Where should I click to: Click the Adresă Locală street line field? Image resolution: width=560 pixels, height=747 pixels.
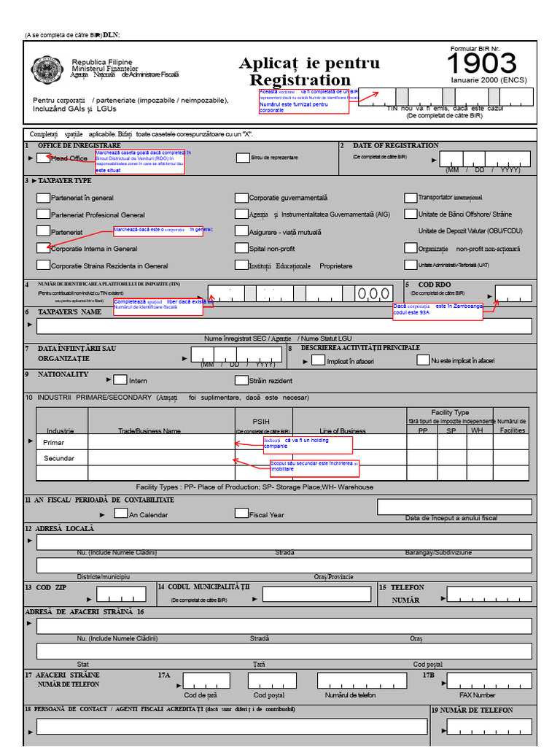click(x=284, y=542)
